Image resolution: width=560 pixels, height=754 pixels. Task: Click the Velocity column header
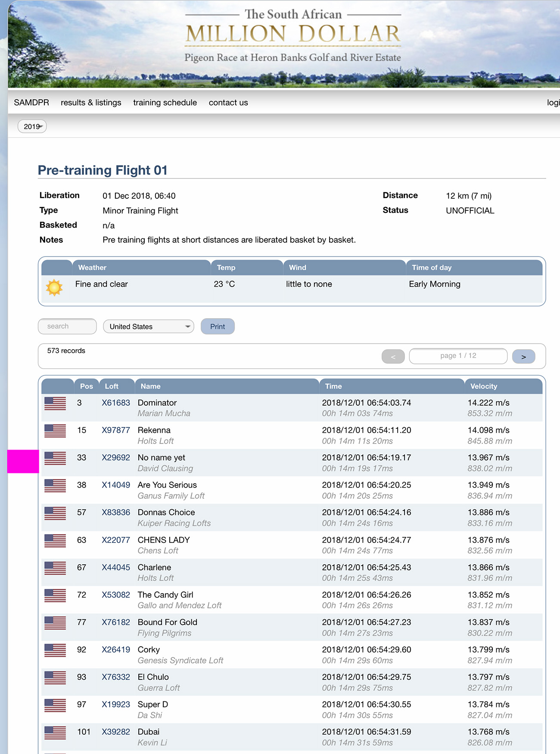coord(484,386)
